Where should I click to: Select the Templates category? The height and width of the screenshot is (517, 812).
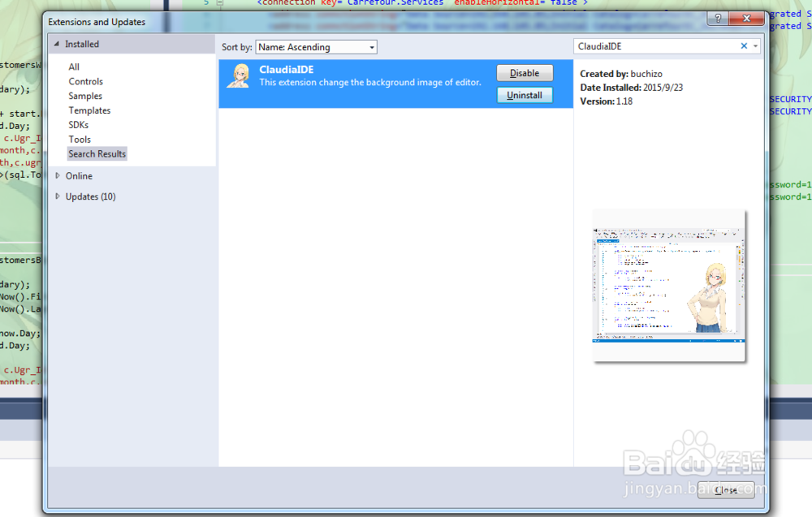pyautogui.click(x=89, y=110)
